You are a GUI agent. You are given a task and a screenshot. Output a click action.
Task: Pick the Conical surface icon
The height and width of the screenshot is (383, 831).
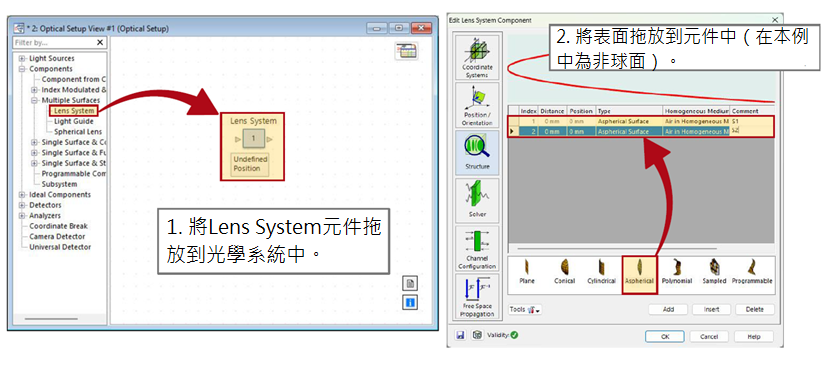[x=564, y=272]
